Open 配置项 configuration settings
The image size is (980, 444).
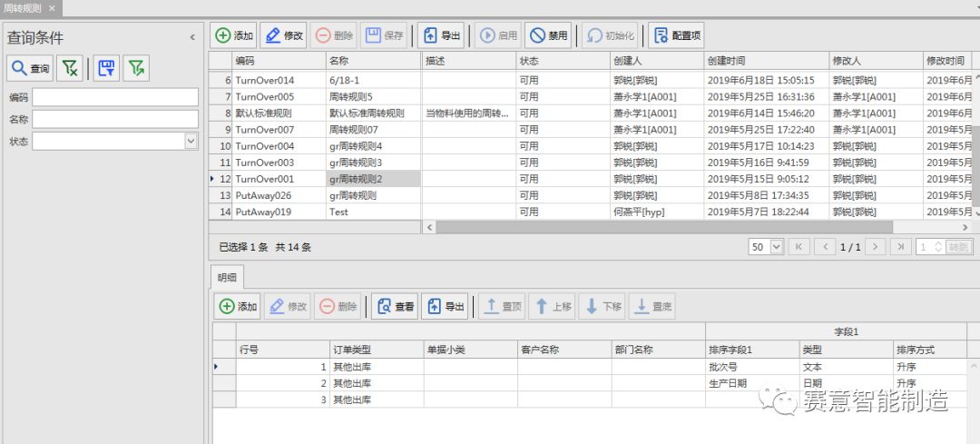click(676, 36)
